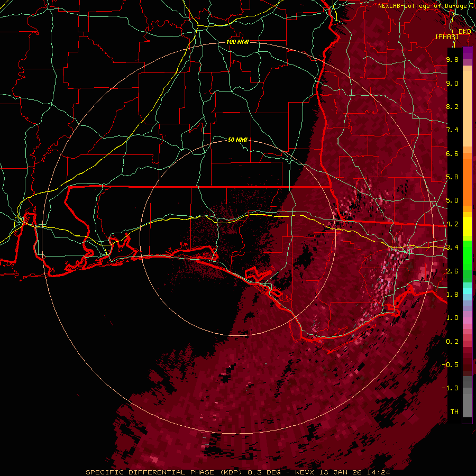Pick the cyan swatch in the color scale
This screenshot has height=476, width=476.
[467, 291]
